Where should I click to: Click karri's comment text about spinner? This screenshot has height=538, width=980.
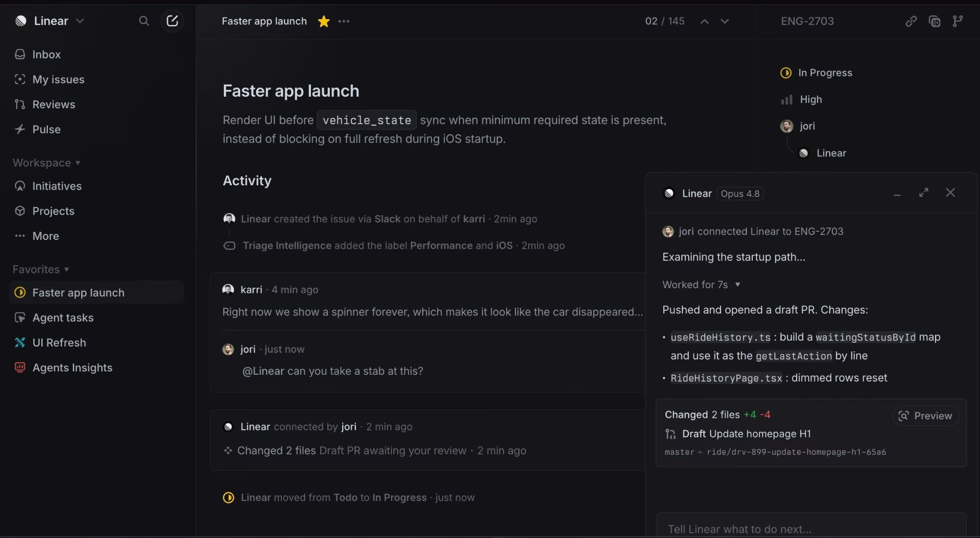click(x=433, y=312)
